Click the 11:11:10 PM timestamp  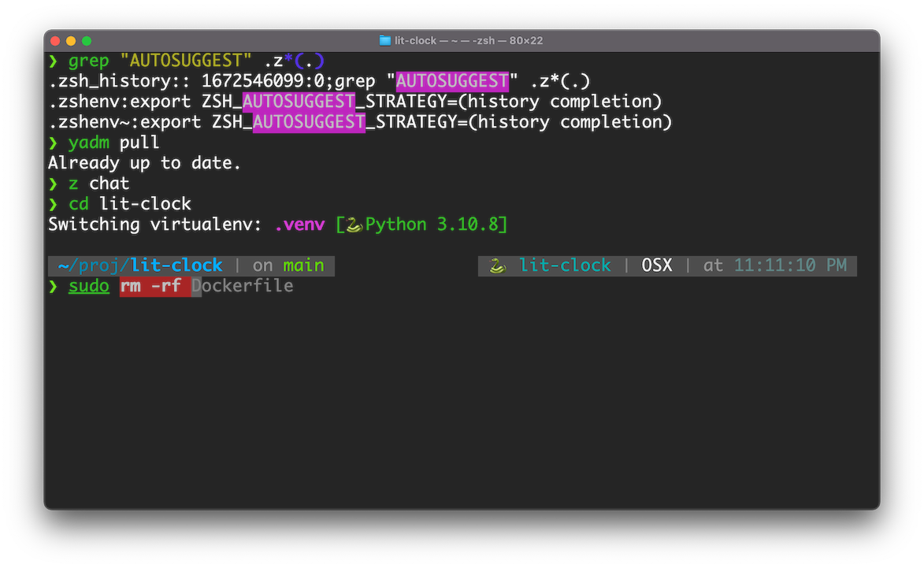coord(790,265)
